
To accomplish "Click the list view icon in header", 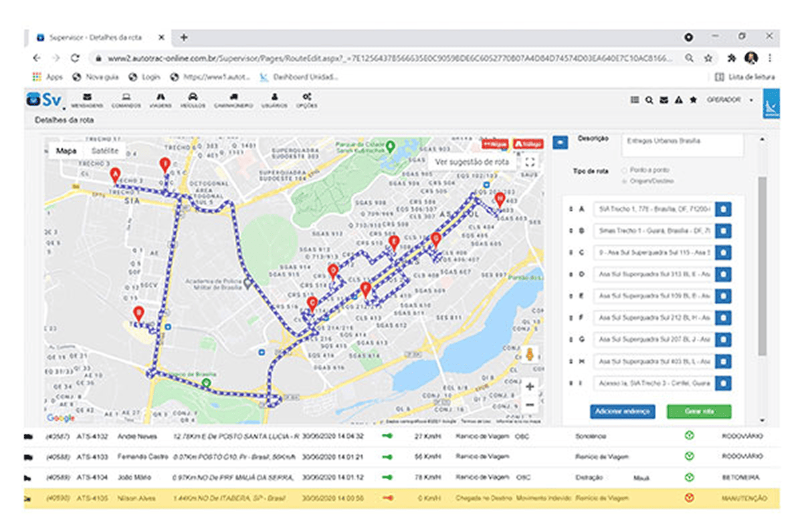I will pos(635,100).
